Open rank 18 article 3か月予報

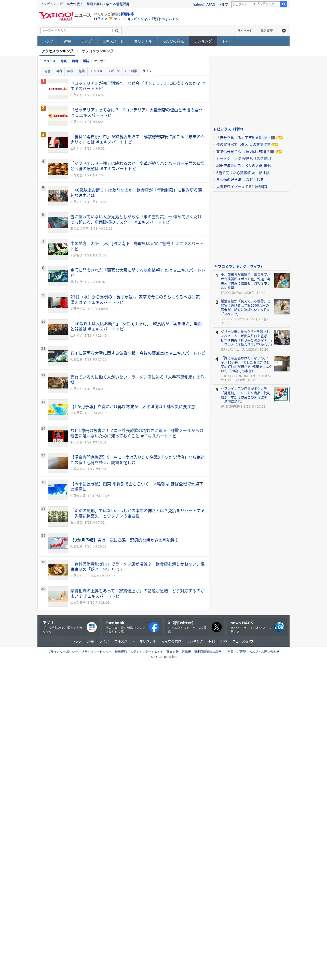click(125, 540)
